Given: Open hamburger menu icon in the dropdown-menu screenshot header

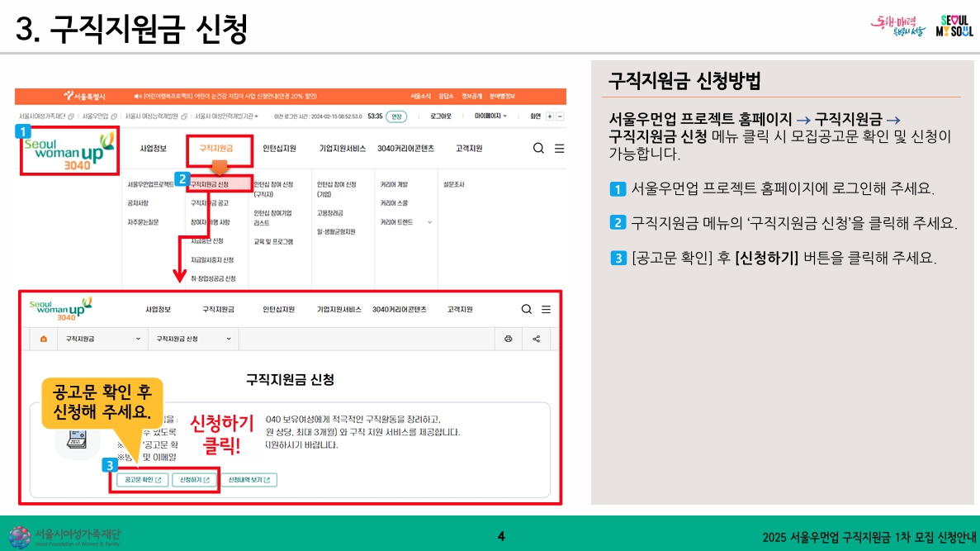Looking at the screenshot, I should click(560, 148).
